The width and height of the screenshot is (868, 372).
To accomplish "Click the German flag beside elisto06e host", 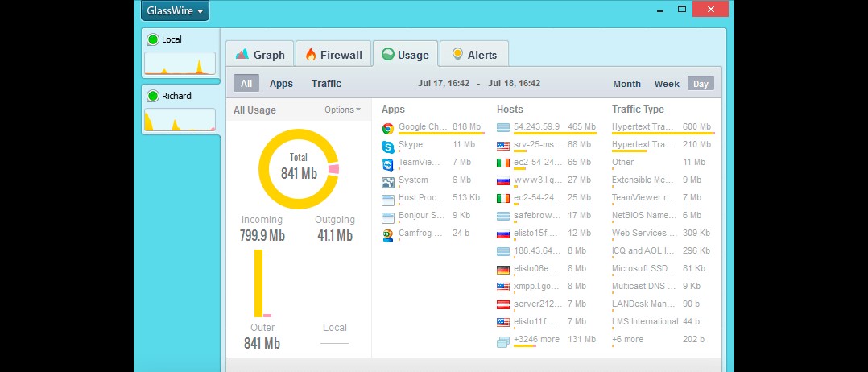I will pos(502,271).
